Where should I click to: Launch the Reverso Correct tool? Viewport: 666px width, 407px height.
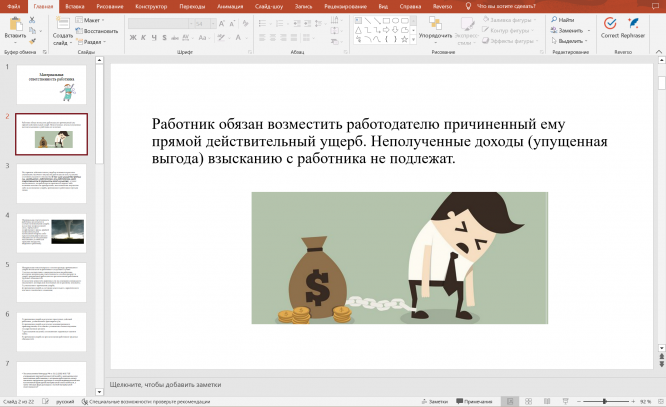pyautogui.click(x=610, y=25)
